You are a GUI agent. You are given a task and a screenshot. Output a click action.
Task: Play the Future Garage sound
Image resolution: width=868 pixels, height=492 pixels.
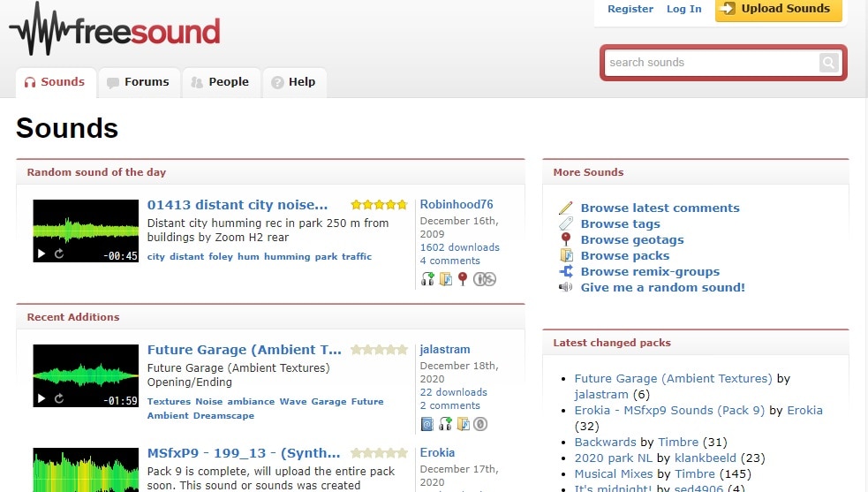tap(42, 399)
